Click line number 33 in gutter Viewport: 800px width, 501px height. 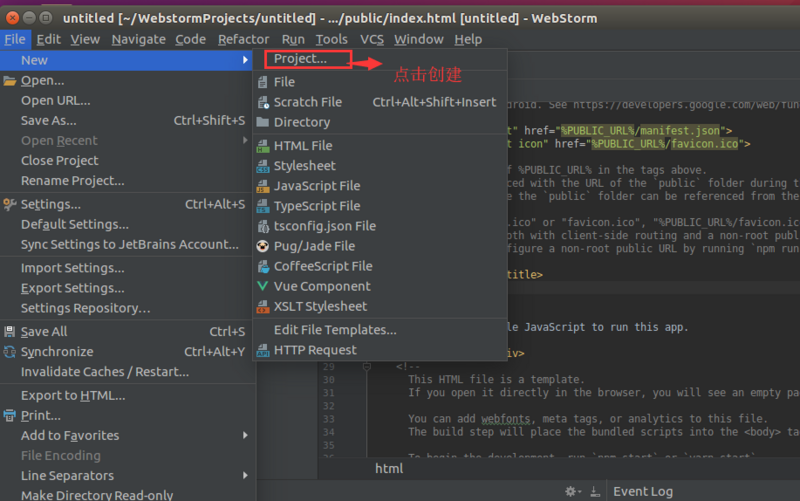coord(328,419)
